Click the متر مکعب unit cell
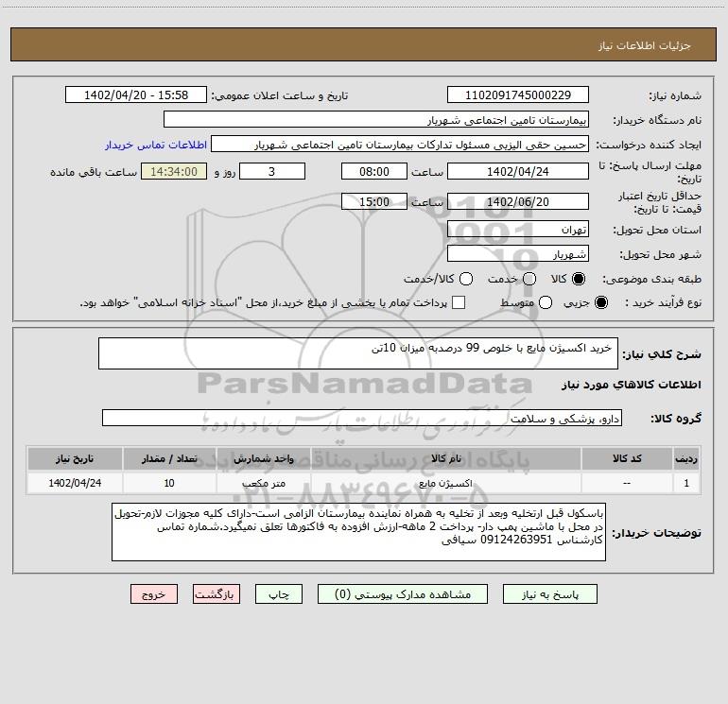Viewport: 728px width, 704px height. tap(263, 483)
